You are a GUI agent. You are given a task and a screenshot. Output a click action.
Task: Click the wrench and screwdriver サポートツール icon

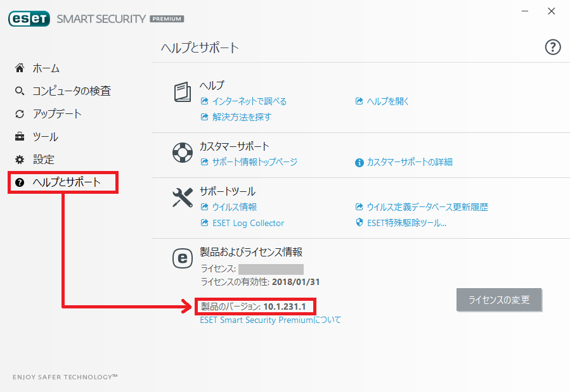point(183,198)
